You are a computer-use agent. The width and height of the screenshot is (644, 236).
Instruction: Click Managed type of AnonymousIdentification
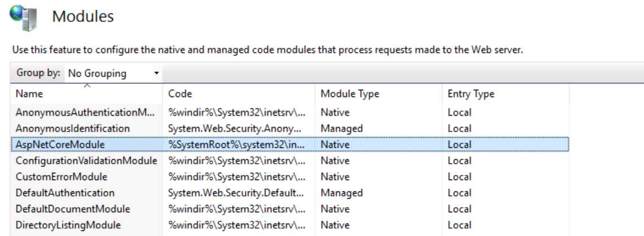tap(342, 129)
